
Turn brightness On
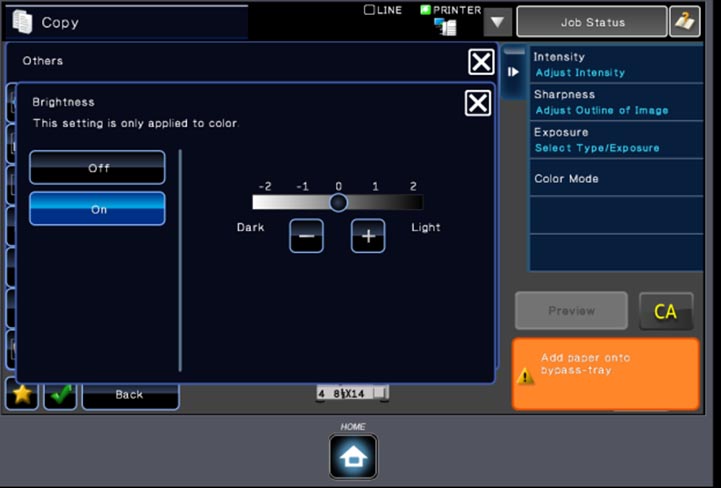pos(97,209)
